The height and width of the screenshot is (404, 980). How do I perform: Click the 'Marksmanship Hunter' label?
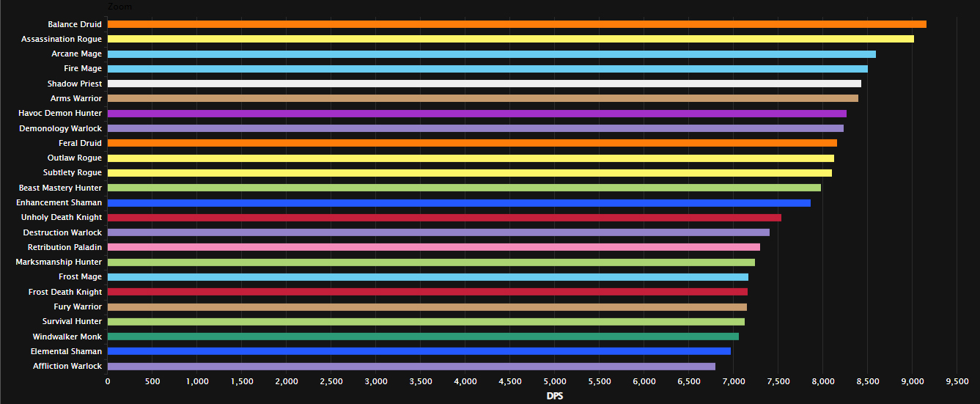(59, 262)
